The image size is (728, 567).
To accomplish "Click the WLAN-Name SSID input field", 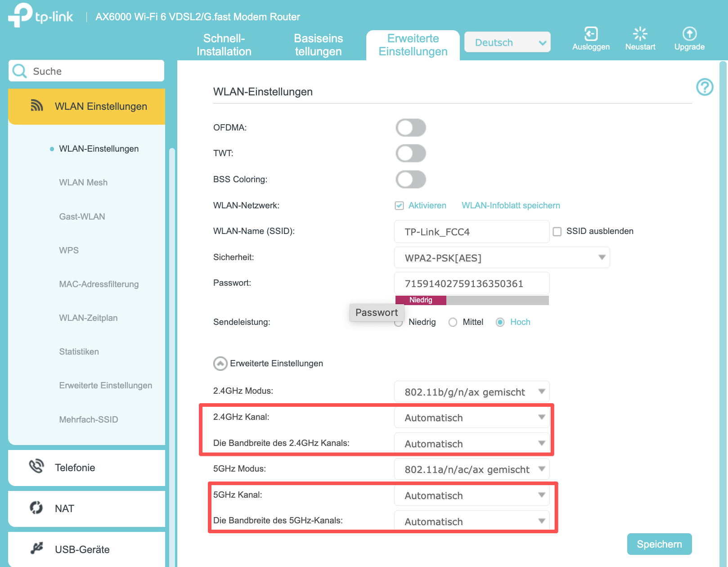I will tap(472, 232).
